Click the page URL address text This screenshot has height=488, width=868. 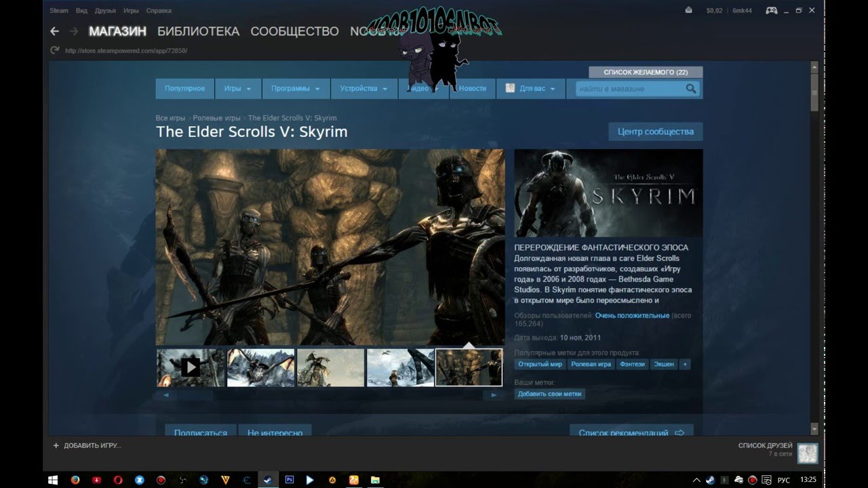pos(126,51)
